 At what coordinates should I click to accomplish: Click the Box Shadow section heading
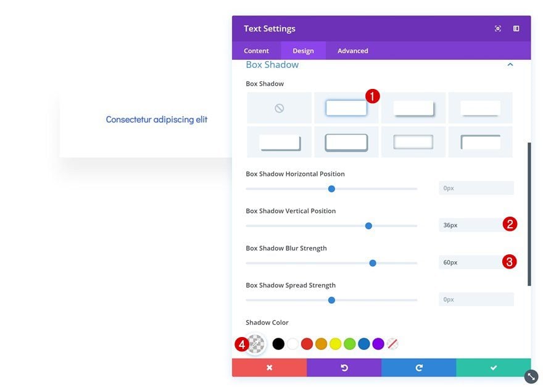pyautogui.click(x=272, y=65)
